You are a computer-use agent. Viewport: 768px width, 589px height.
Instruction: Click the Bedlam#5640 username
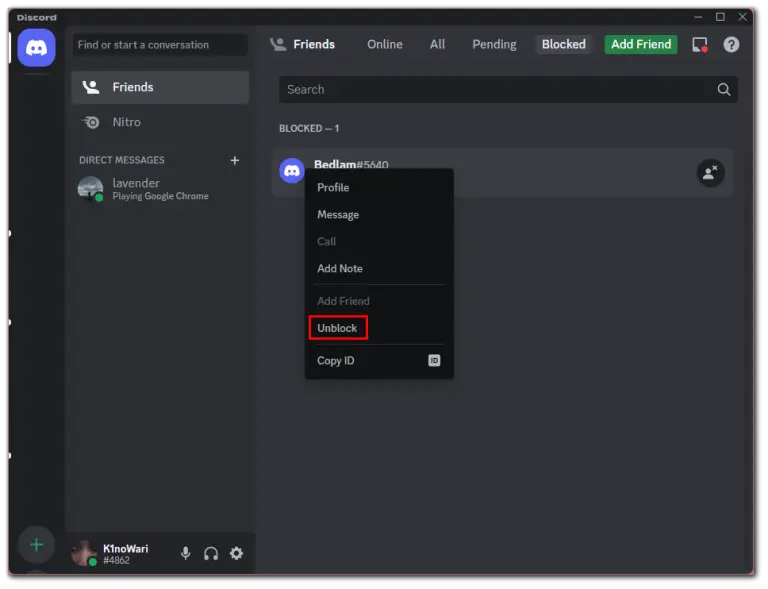tap(353, 165)
